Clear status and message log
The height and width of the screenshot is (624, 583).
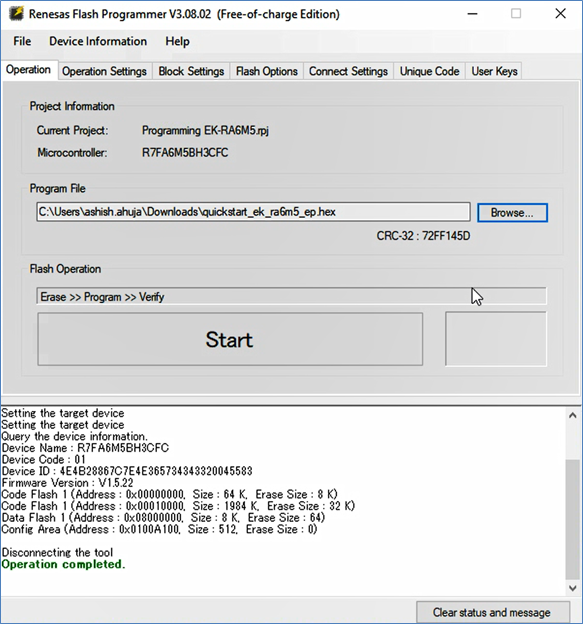pyautogui.click(x=492, y=612)
